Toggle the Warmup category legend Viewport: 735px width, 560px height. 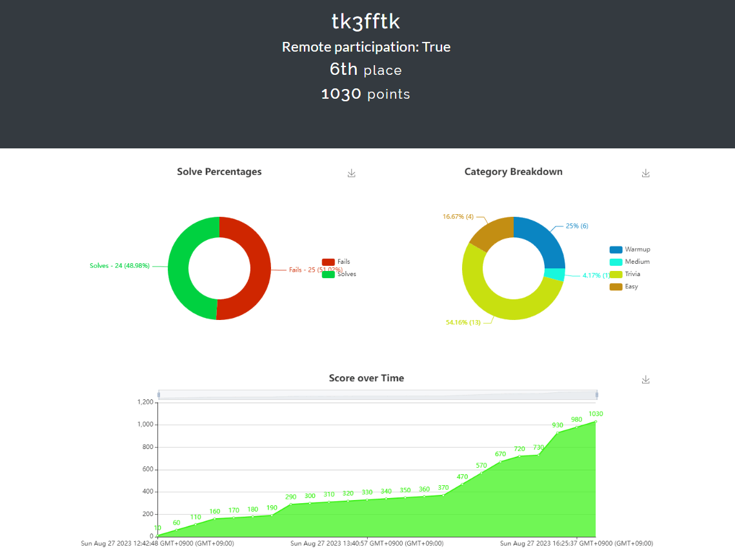pos(630,249)
